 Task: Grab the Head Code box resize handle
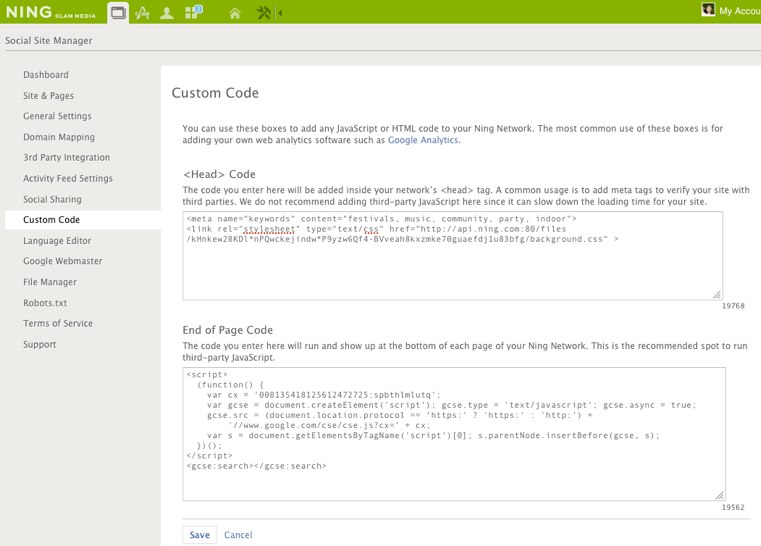coord(717,295)
